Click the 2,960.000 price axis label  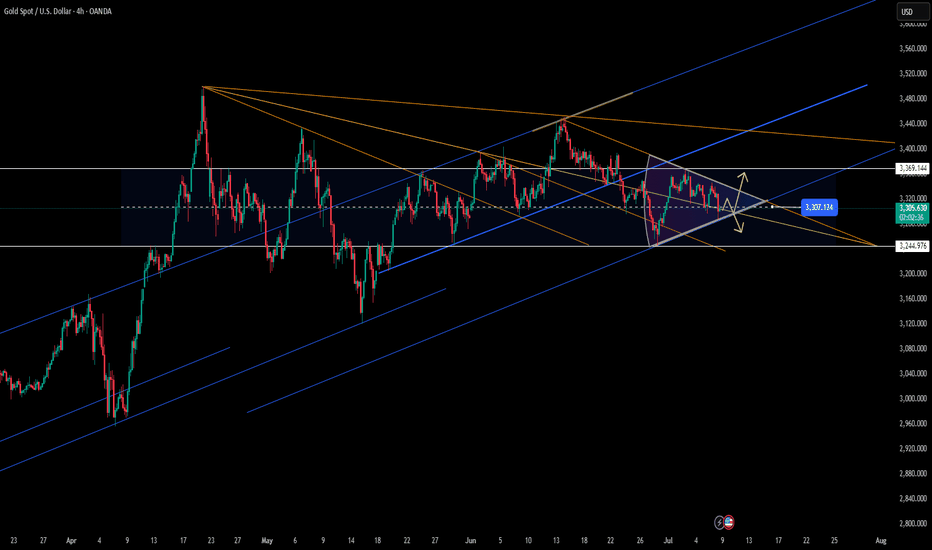click(913, 423)
